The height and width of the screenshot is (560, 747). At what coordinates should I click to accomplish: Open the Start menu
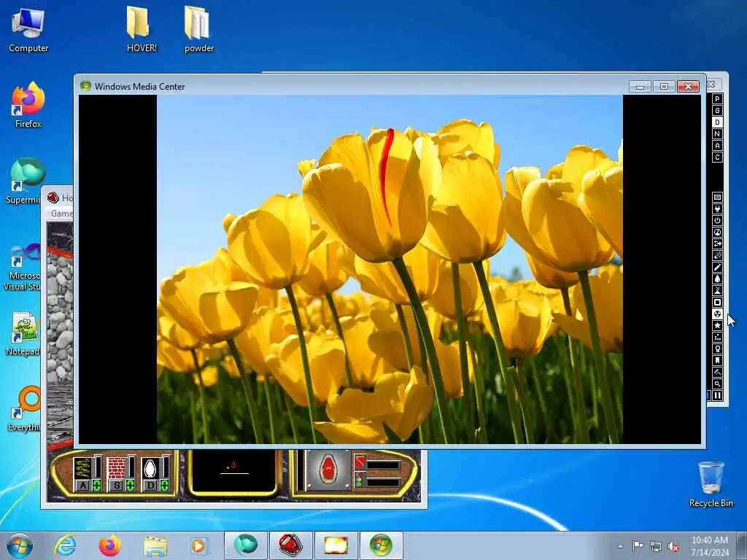pos(20,545)
